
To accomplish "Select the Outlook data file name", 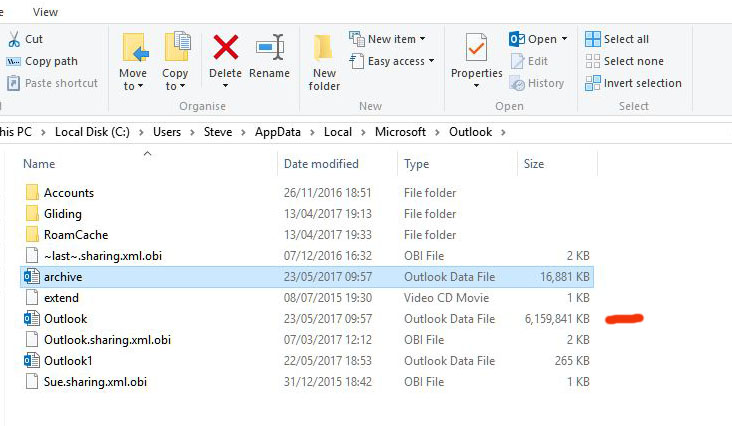I will 65,319.
